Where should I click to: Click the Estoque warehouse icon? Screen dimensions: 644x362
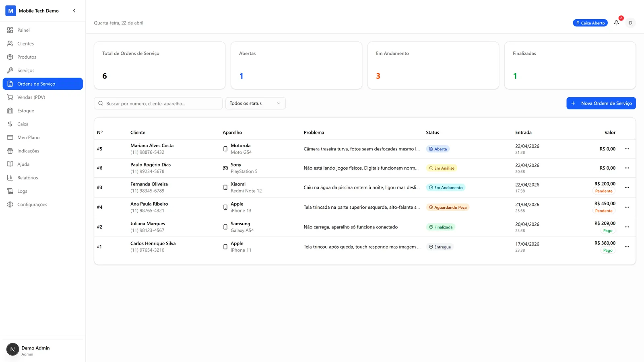pos(10,111)
